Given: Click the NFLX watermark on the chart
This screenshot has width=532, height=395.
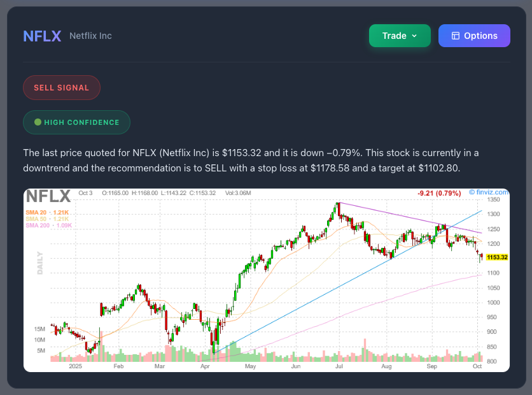Looking at the screenshot, I should tap(48, 197).
